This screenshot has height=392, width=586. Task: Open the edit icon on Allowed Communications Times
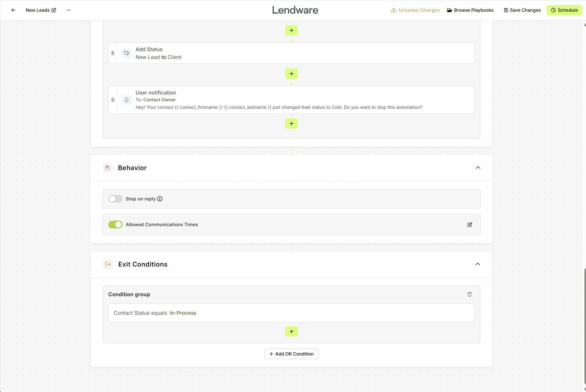(470, 225)
